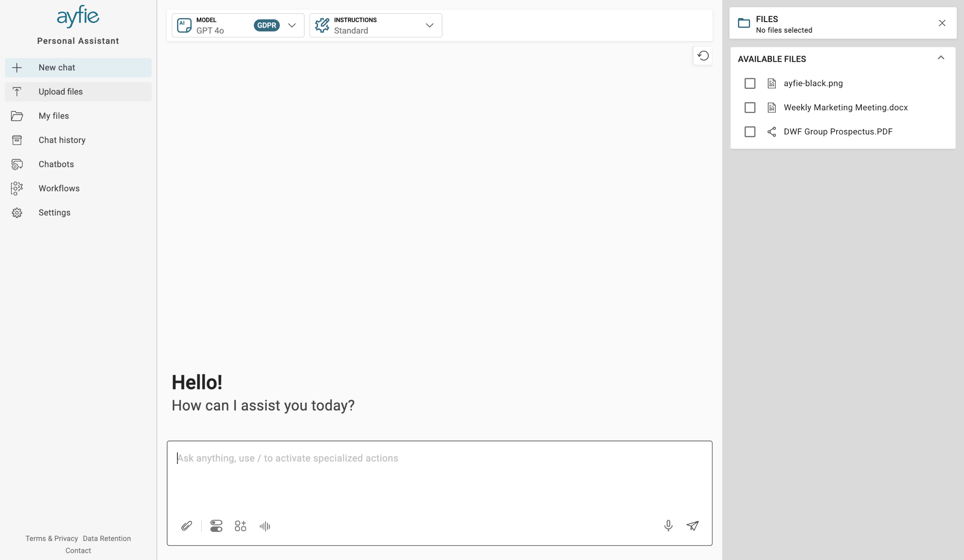Click the toggle switches icon in chat toolbar
This screenshot has height=560, width=964.
(x=216, y=526)
